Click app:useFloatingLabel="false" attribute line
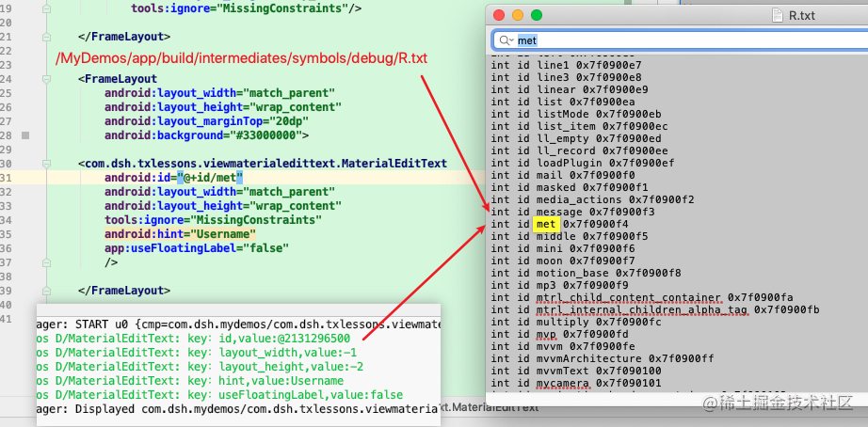Viewport: 868px width, 427px height. point(197,248)
